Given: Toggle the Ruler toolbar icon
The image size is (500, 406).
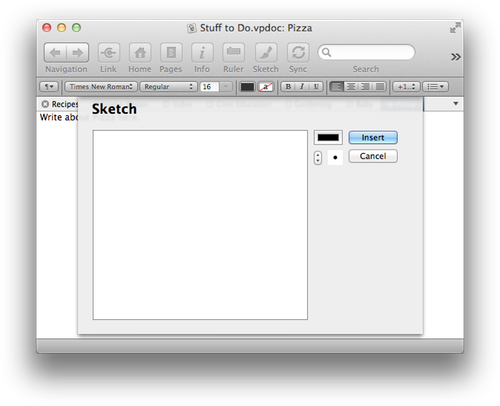Looking at the screenshot, I should 233,53.
